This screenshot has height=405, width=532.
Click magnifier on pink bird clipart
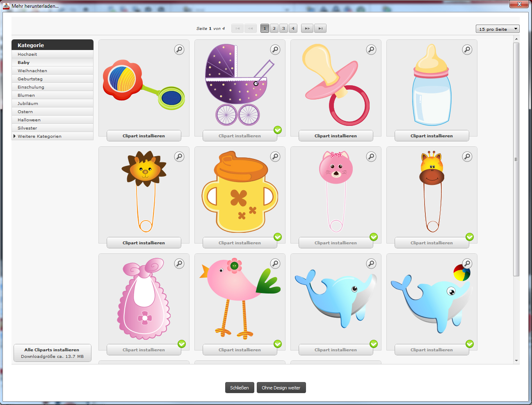click(x=275, y=264)
